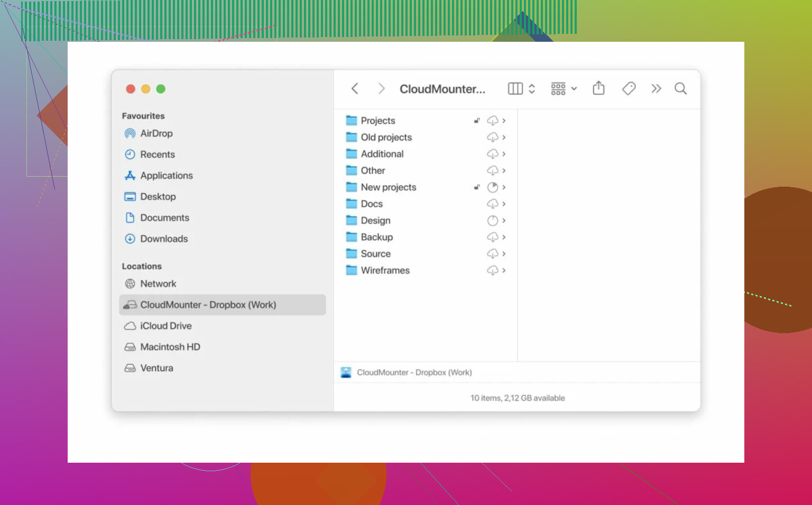Click the sync progress icon beside New projects
Screen dimensions: 812x505
pos(492,187)
